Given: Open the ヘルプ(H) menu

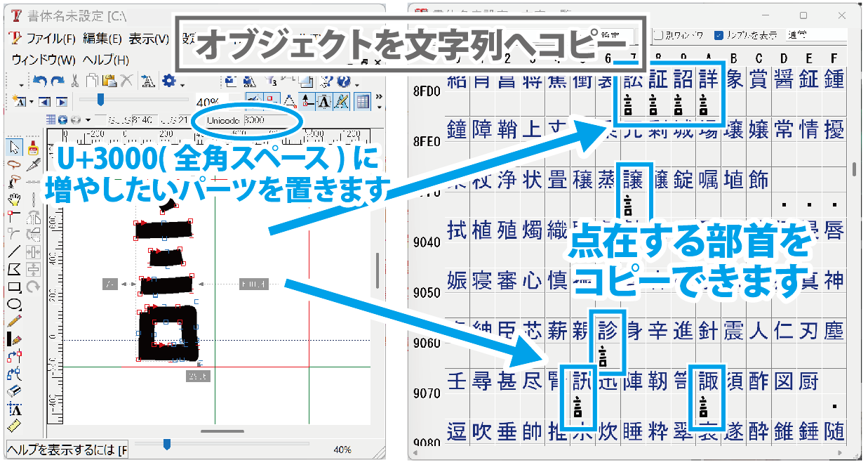Looking at the screenshot, I should click(106, 60).
